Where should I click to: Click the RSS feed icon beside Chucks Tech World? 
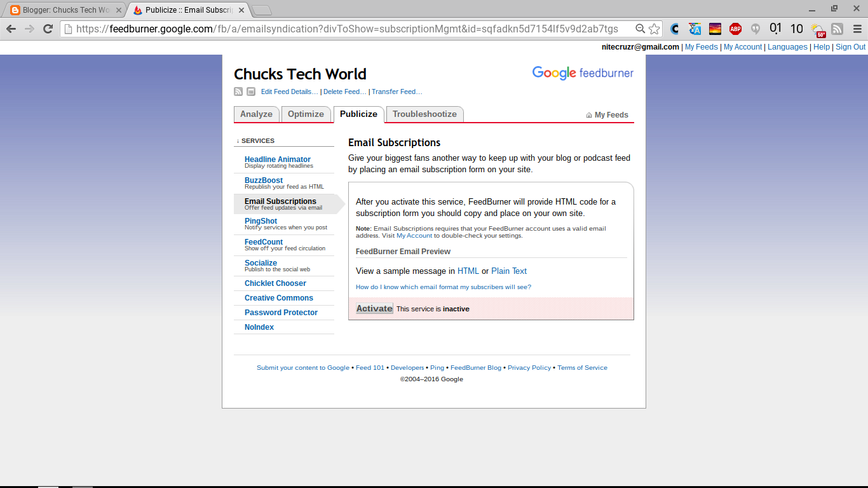pos(238,91)
